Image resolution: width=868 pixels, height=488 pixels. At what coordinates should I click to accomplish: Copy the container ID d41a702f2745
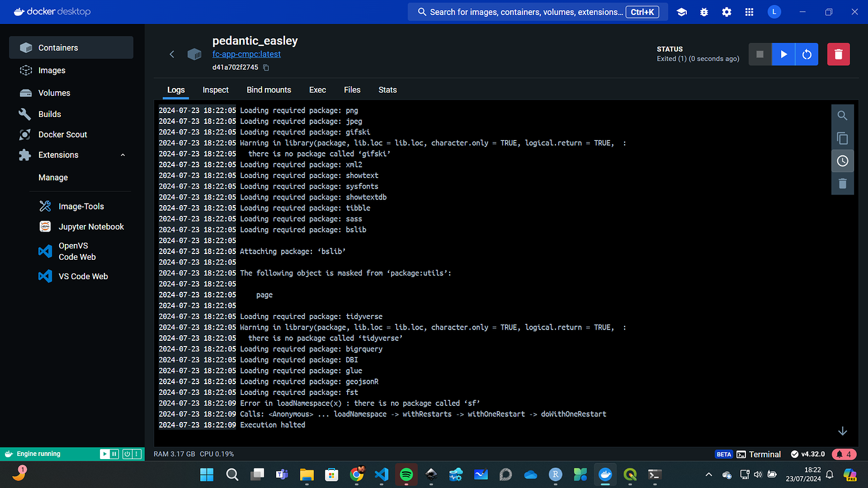coord(265,67)
